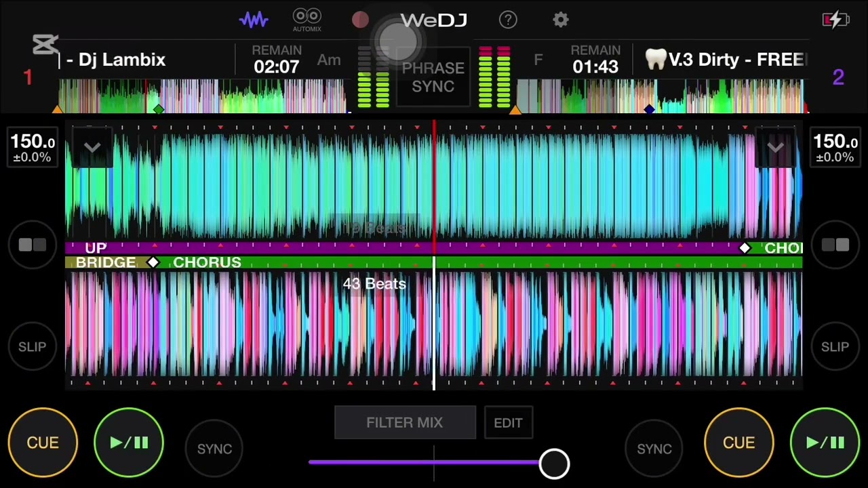Open the Automix feature
The height and width of the screenshot is (488, 868).
click(x=307, y=20)
